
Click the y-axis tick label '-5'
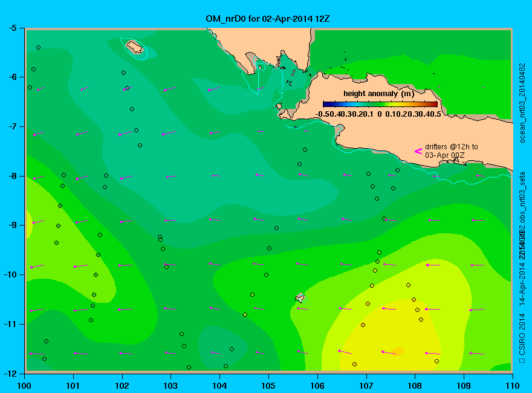pyautogui.click(x=13, y=28)
